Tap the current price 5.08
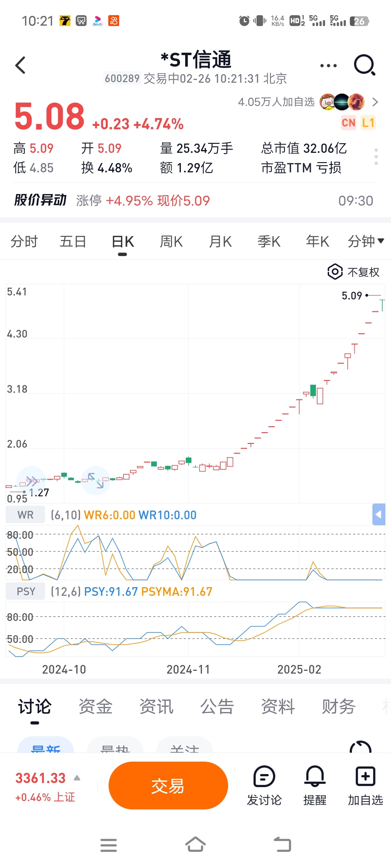The image size is (391, 868). (x=49, y=116)
